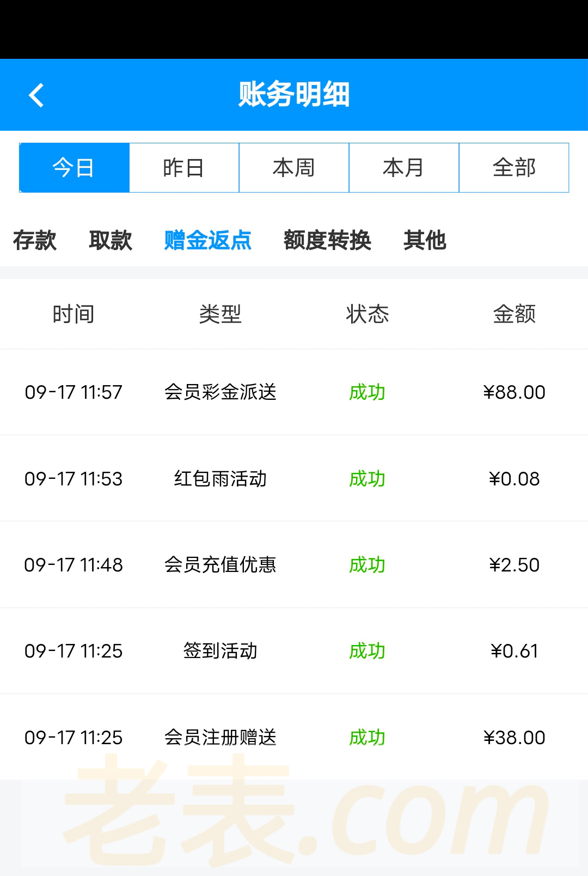The width and height of the screenshot is (588, 876).
Task: Tap the back arrow icon
Action: (x=36, y=95)
